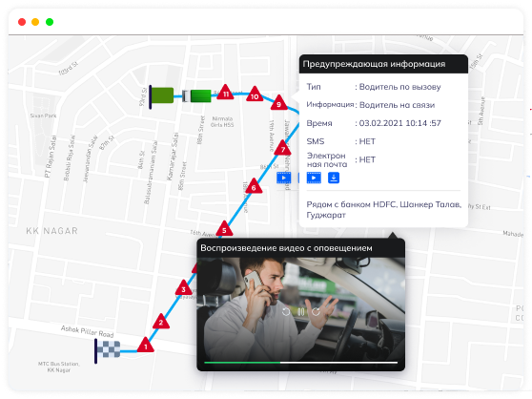Open alert marker number 9
532x399 pixels.
278,103
